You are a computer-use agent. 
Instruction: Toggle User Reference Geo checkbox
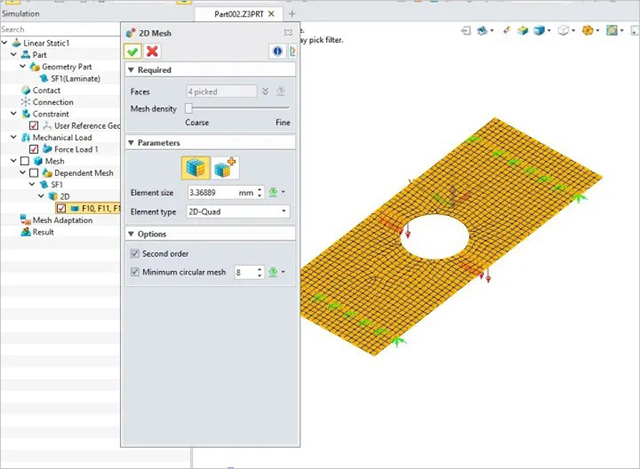34,126
